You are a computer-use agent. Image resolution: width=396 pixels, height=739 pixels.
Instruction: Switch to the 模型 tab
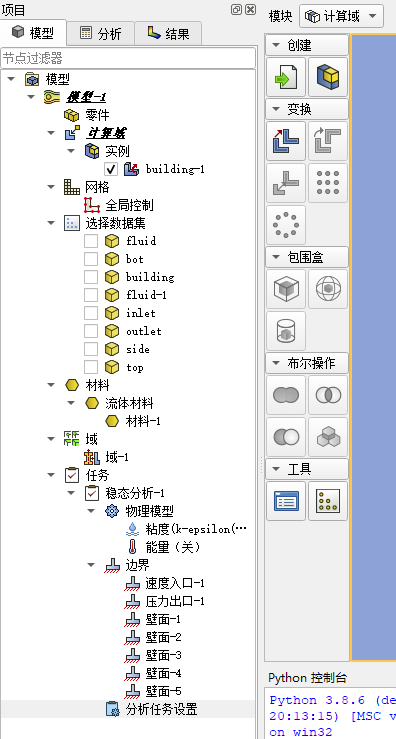33,33
